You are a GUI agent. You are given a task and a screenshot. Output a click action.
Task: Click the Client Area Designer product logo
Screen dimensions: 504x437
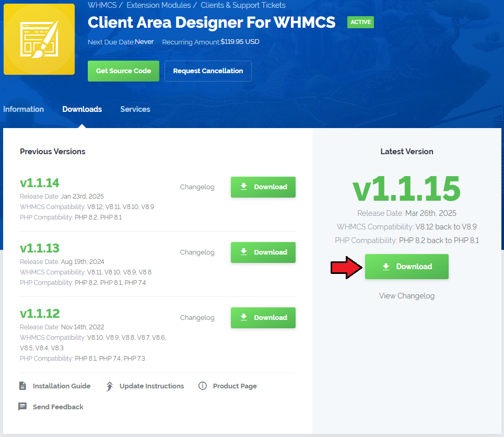point(39,39)
